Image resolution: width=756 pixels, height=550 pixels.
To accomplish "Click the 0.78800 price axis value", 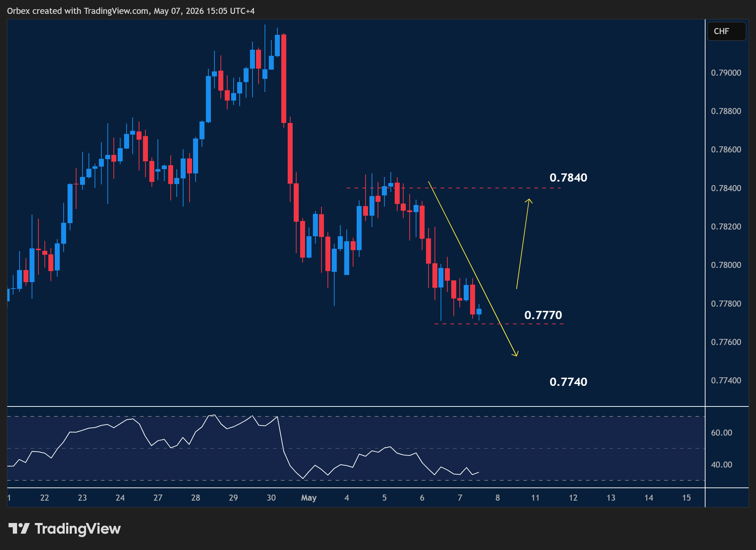I will (726, 111).
